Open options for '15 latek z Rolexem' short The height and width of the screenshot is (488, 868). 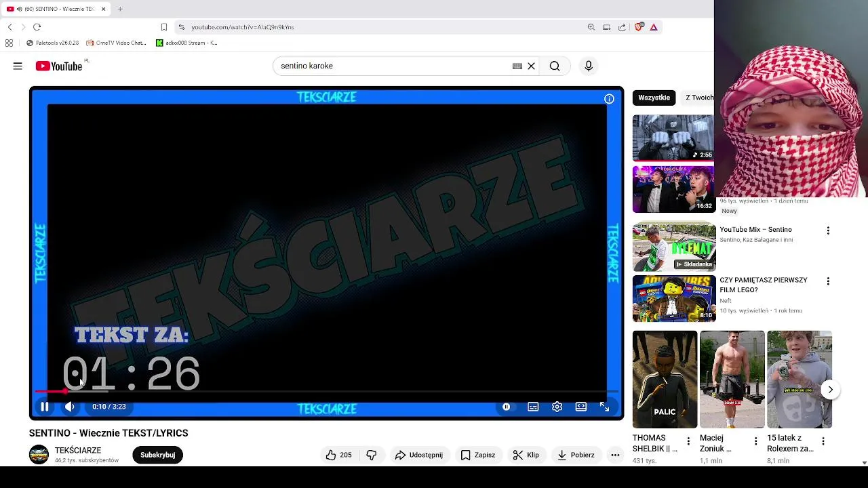click(823, 441)
